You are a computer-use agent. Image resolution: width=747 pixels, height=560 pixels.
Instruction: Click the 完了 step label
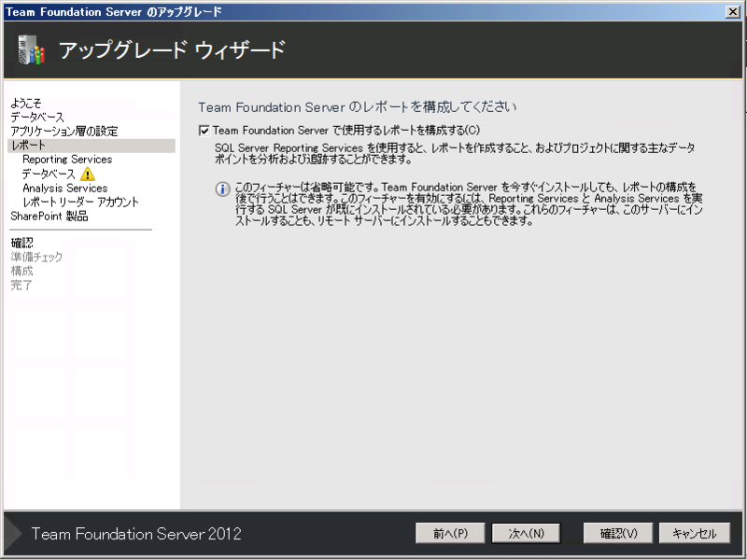coord(21,286)
